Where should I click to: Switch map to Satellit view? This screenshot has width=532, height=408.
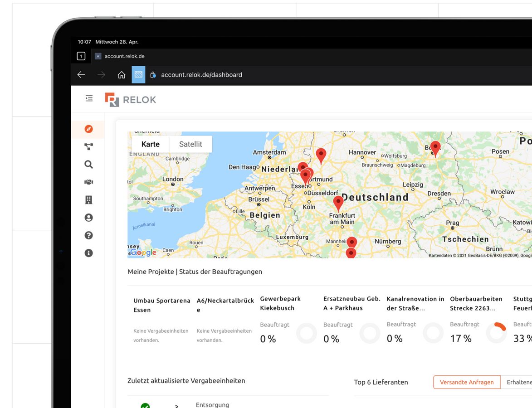pyautogui.click(x=190, y=144)
